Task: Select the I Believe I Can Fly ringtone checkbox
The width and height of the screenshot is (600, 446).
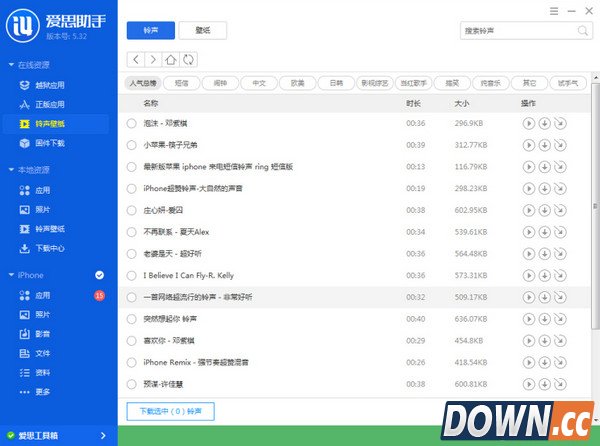Action: tap(132, 275)
